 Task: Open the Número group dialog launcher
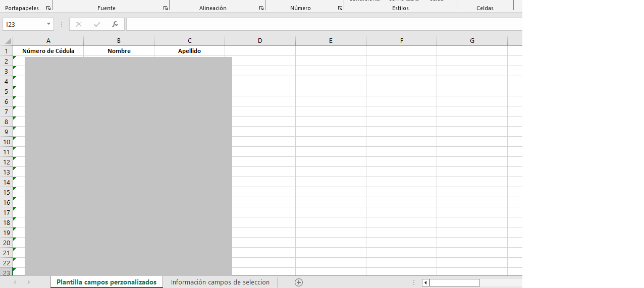340,8
